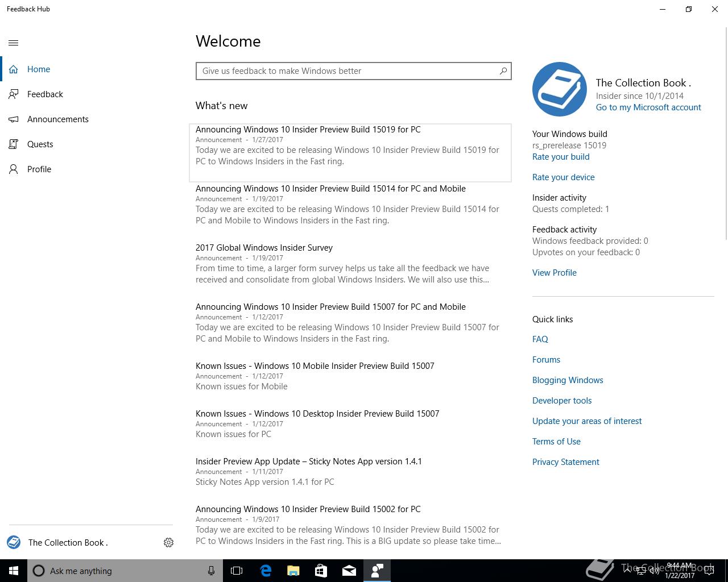Click the large profile book avatar
This screenshot has height=582, width=728.
(560, 89)
